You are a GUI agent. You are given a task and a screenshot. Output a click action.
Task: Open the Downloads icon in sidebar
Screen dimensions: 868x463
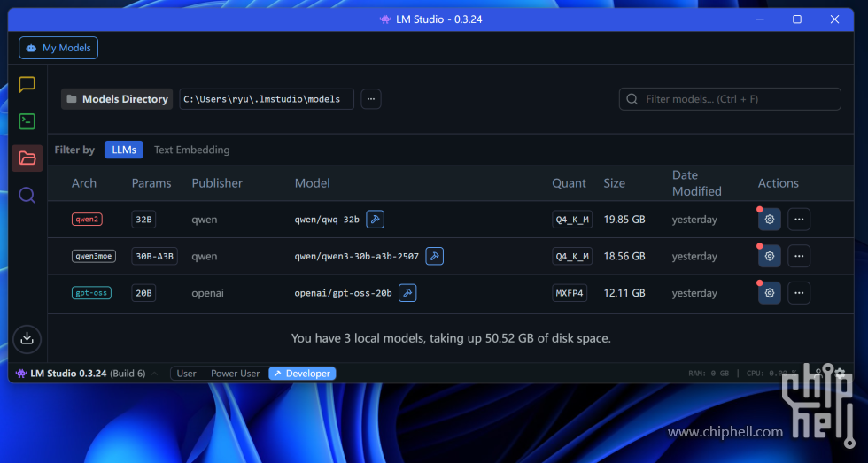tap(27, 338)
